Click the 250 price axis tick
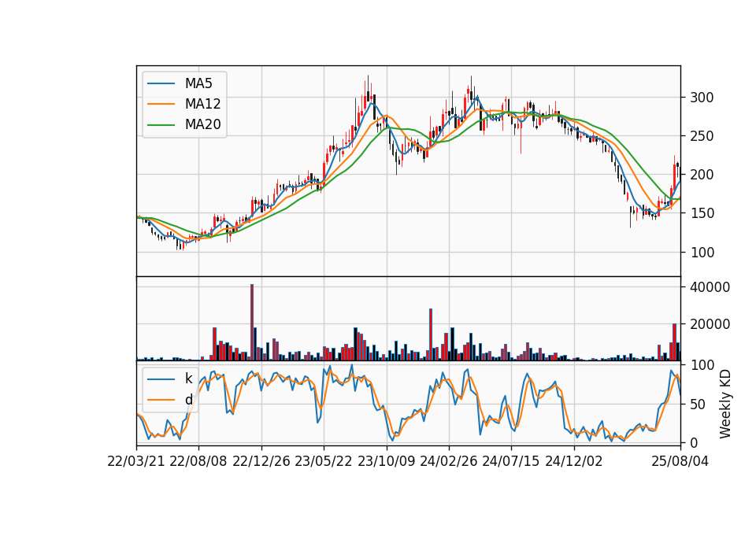The height and width of the screenshot is (543, 756). coord(702,136)
